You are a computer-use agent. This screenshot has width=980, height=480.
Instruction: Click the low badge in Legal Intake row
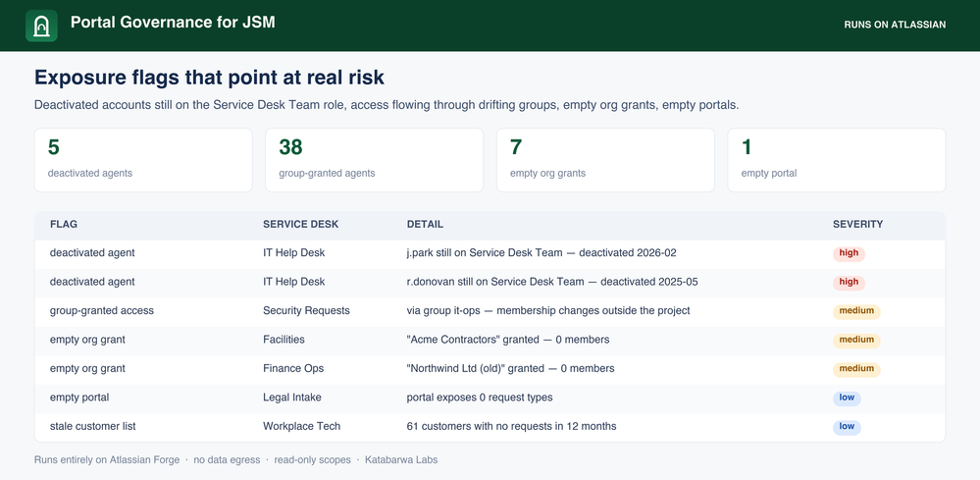pos(847,398)
